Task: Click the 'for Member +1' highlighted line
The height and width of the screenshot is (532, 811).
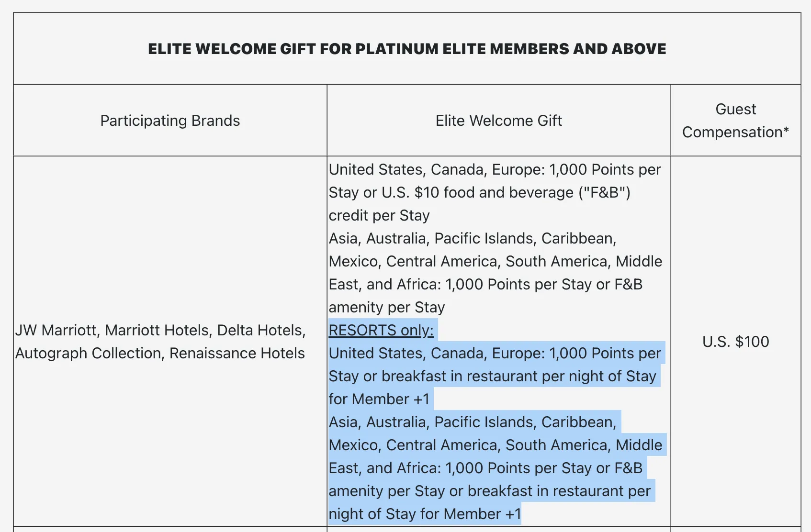Action: pos(379,399)
